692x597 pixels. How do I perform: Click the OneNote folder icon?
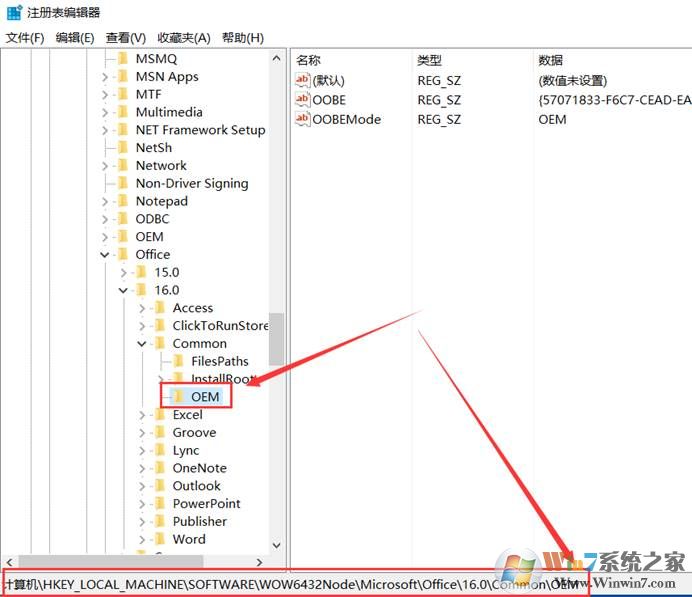coord(160,468)
